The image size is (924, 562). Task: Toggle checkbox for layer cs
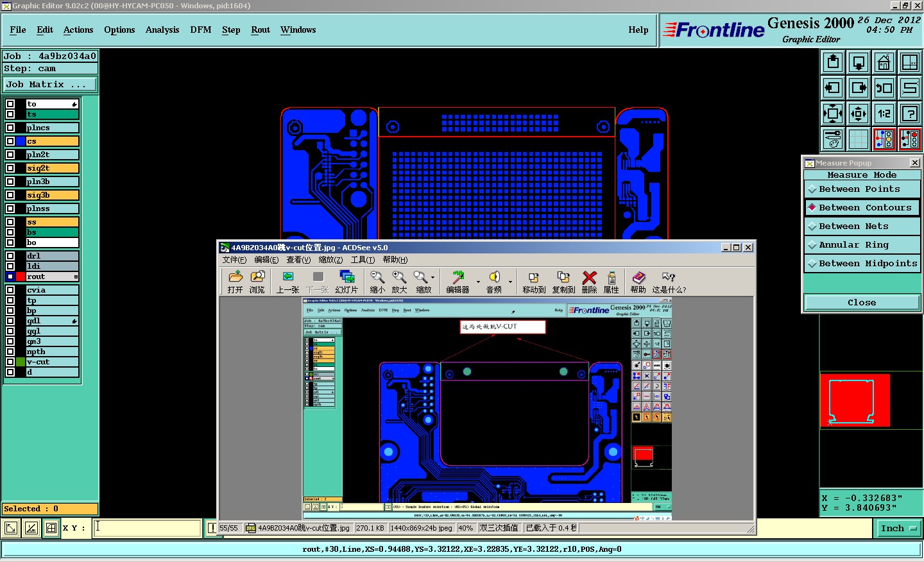click(x=10, y=141)
